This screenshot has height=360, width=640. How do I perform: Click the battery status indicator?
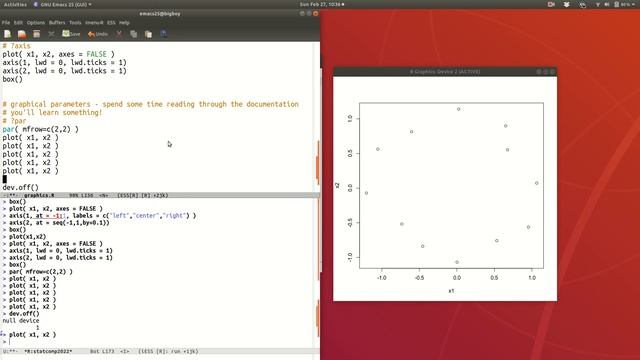click(622, 4)
